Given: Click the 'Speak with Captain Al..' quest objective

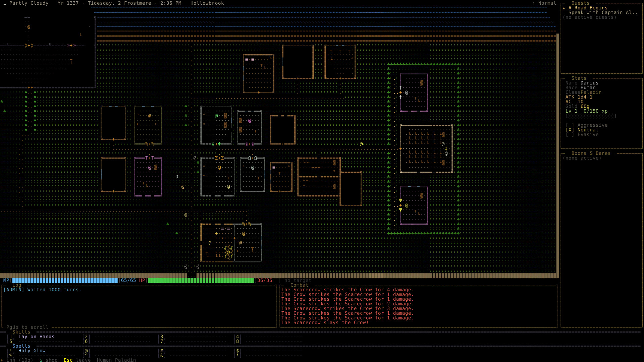Looking at the screenshot, I should (x=603, y=13).
